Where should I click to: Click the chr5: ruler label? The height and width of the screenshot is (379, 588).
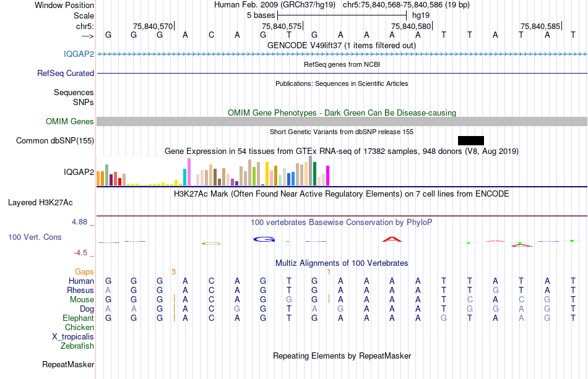pos(85,26)
